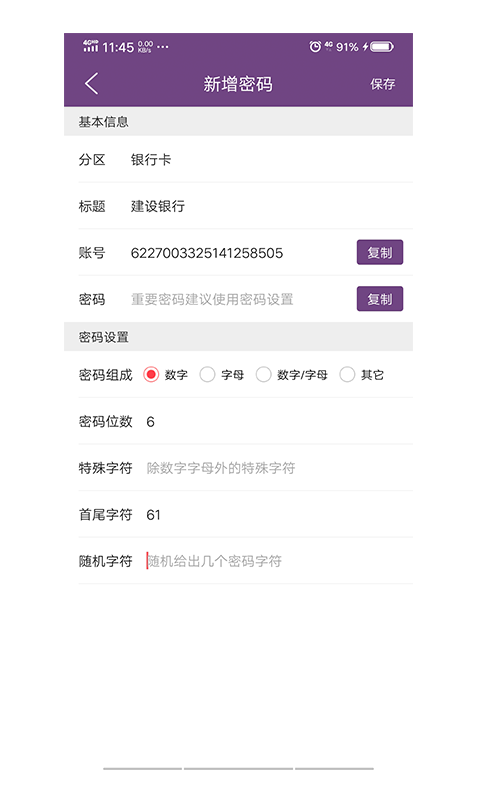The image size is (480, 800).
Task: Tap the battery indicator icon
Action: tap(382, 47)
